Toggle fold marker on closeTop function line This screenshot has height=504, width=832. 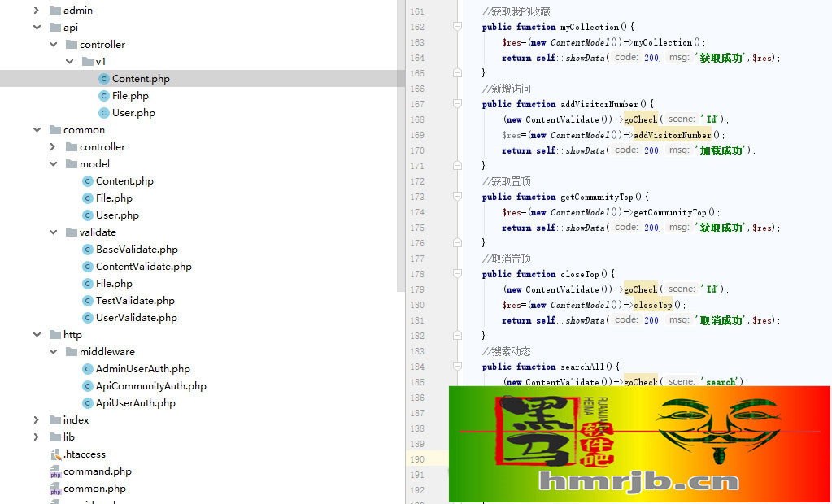[x=457, y=274]
